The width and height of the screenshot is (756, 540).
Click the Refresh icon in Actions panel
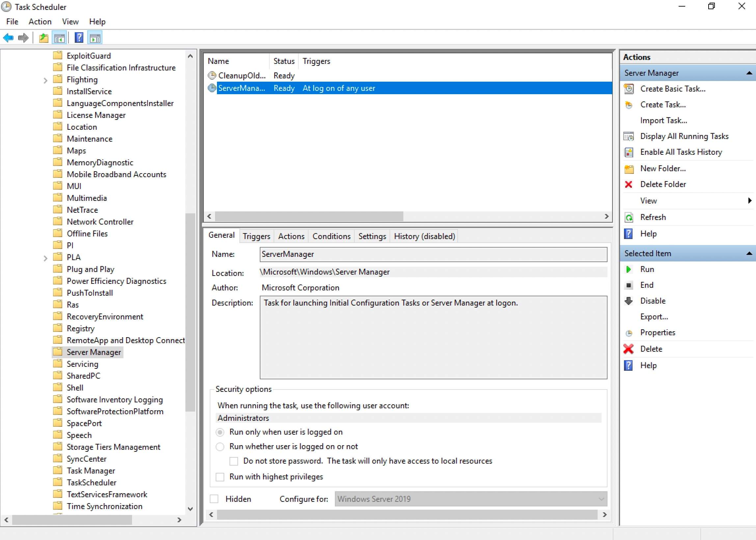click(x=630, y=216)
